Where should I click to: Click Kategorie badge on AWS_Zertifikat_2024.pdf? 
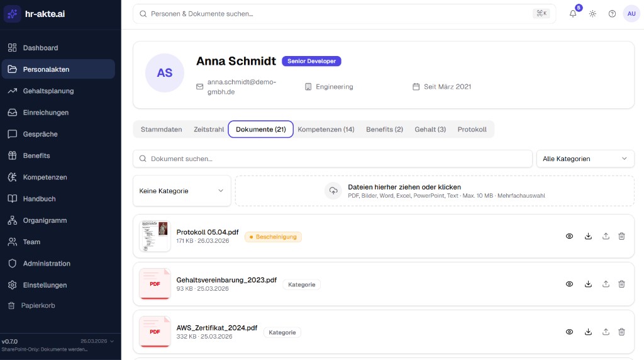pos(282,332)
